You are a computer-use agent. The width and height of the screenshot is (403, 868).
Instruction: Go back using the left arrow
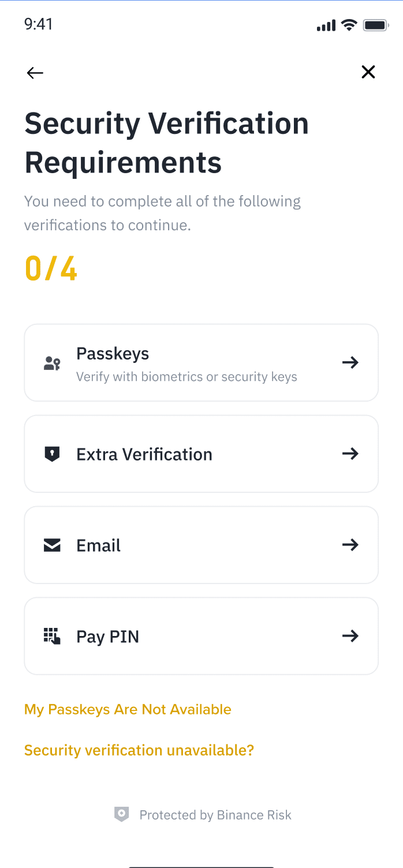point(35,73)
